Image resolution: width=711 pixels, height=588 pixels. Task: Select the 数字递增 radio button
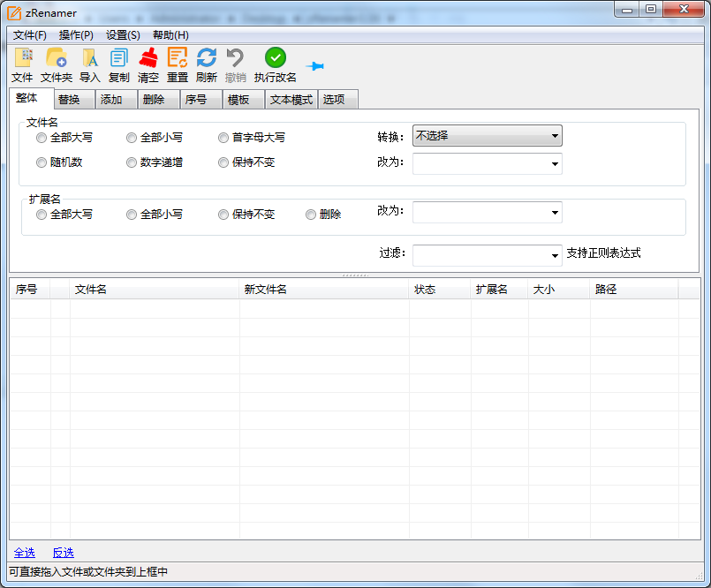point(132,162)
